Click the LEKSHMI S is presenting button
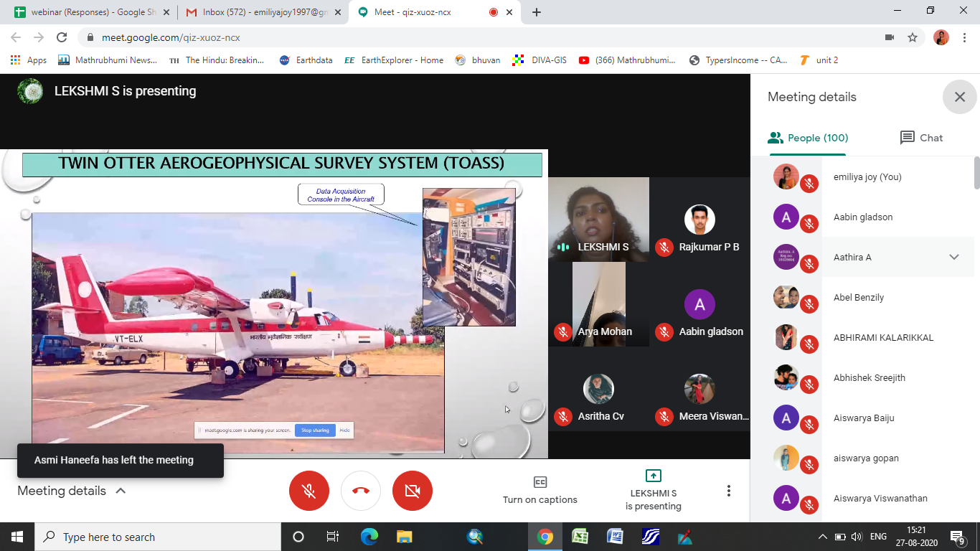The width and height of the screenshot is (980, 551). click(x=653, y=491)
